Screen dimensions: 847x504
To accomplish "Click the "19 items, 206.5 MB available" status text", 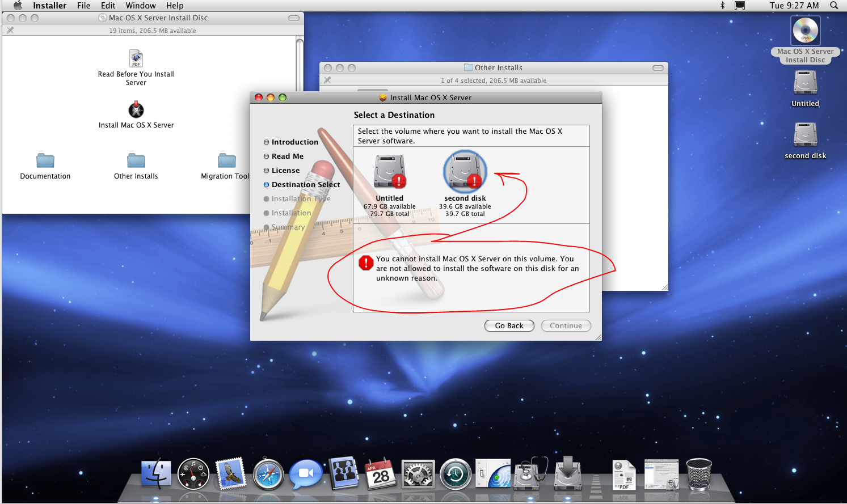I will pos(153,31).
